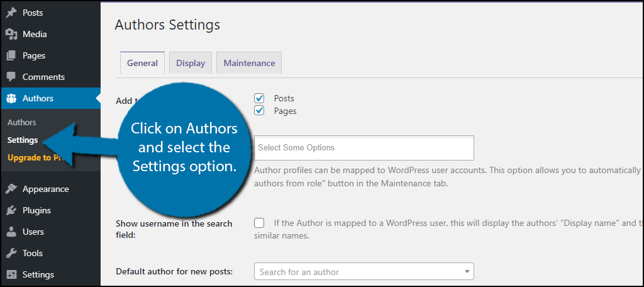Click the Pages icon in sidebar
644x287 pixels.
(11, 55)
